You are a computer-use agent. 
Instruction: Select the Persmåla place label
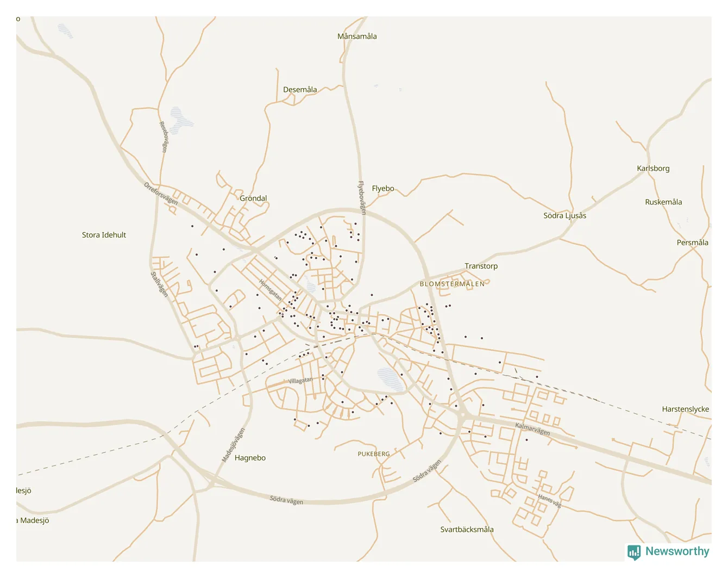(x=692, y=243)
